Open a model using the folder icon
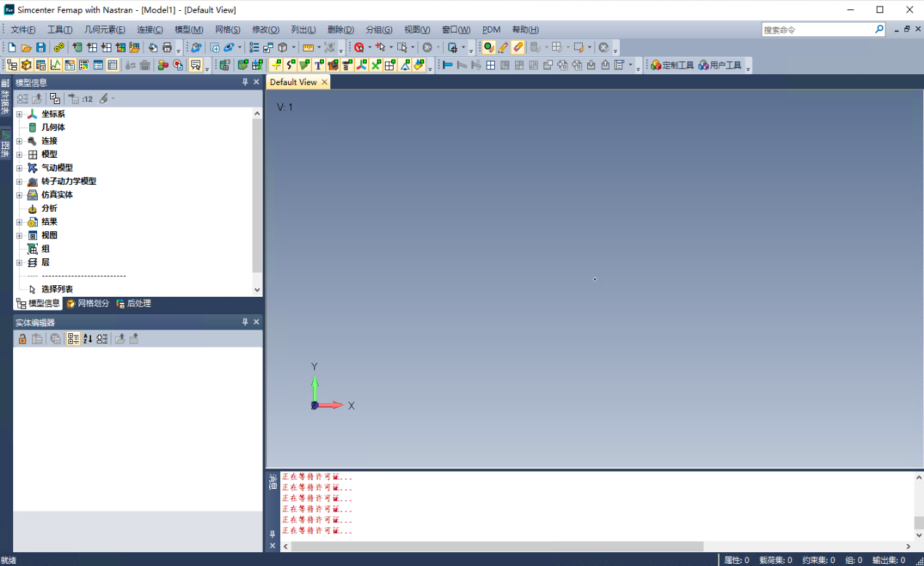Viewport: 924px width, 566px height. point(26,47)
